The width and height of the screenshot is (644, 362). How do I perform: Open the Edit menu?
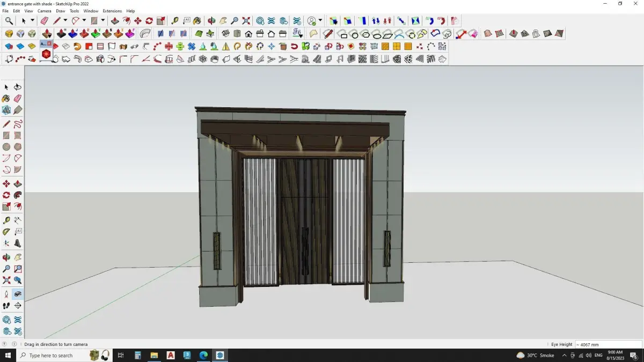pyautogui.click(x=17, y=11)
